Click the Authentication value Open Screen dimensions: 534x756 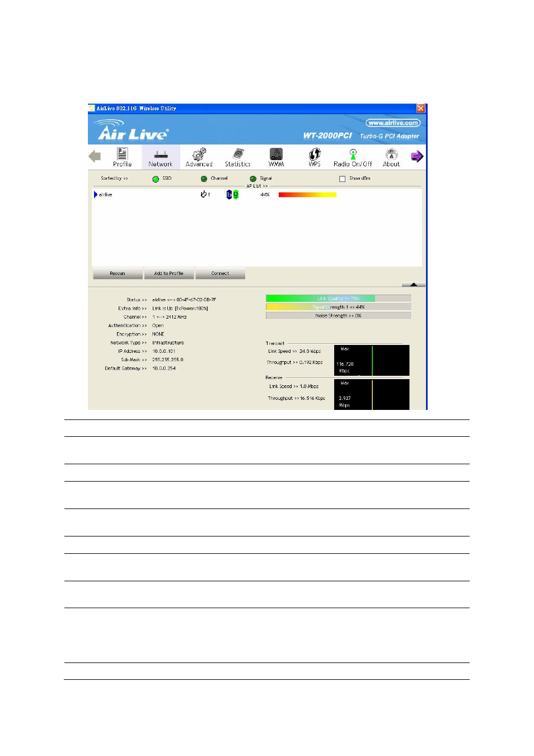[x=158, y=325]
